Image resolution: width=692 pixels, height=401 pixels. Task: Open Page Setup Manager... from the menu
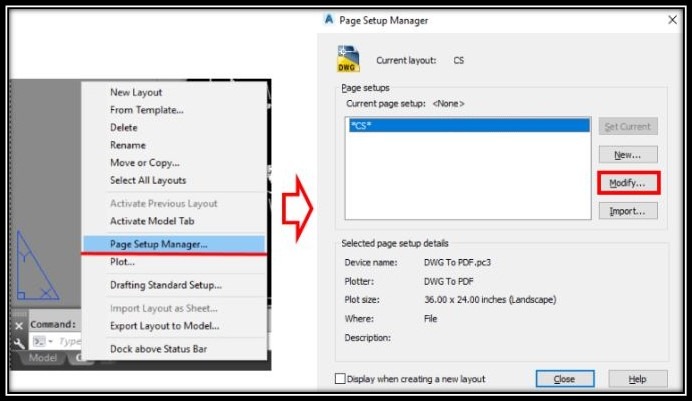[174, 244]
